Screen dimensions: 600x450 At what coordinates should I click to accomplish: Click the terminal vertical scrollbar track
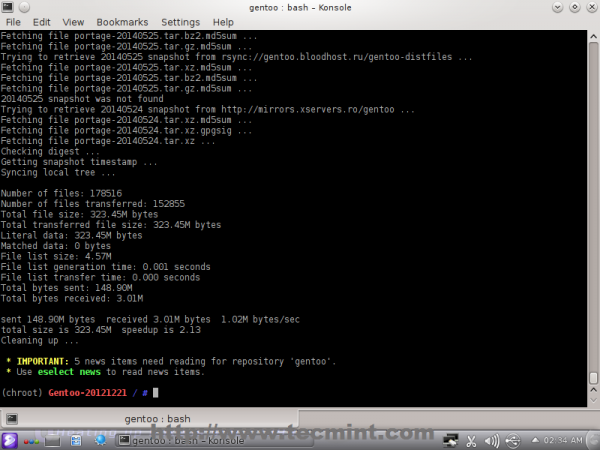tap(593, 207)
